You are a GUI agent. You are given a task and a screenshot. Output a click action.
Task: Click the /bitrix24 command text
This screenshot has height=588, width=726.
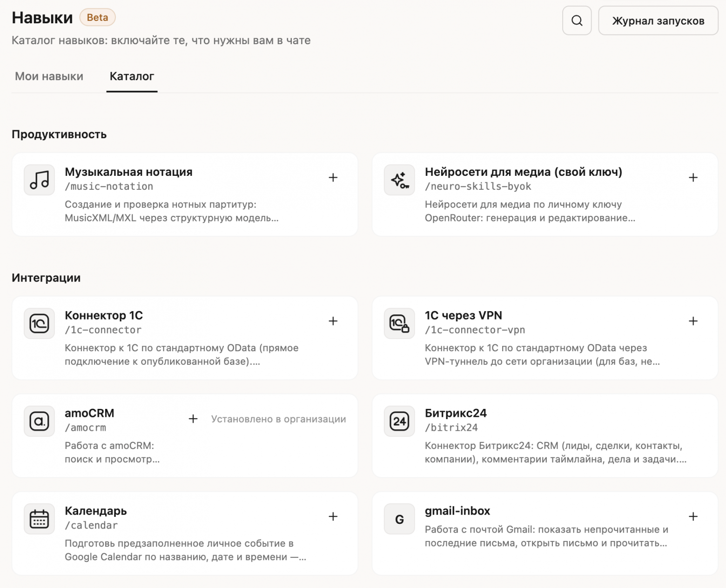pyautogui.click(x=451, y=428)
